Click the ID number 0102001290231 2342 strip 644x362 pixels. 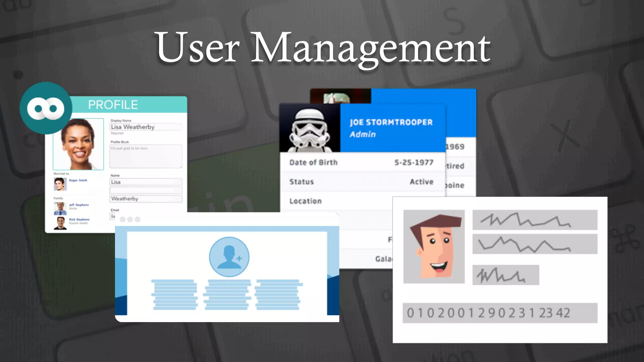click(x=500, y=313)
